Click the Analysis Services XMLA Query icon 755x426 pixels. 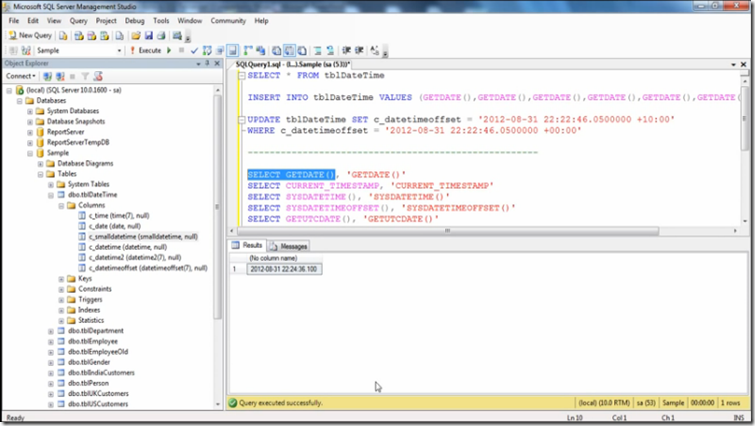[104, 36]
